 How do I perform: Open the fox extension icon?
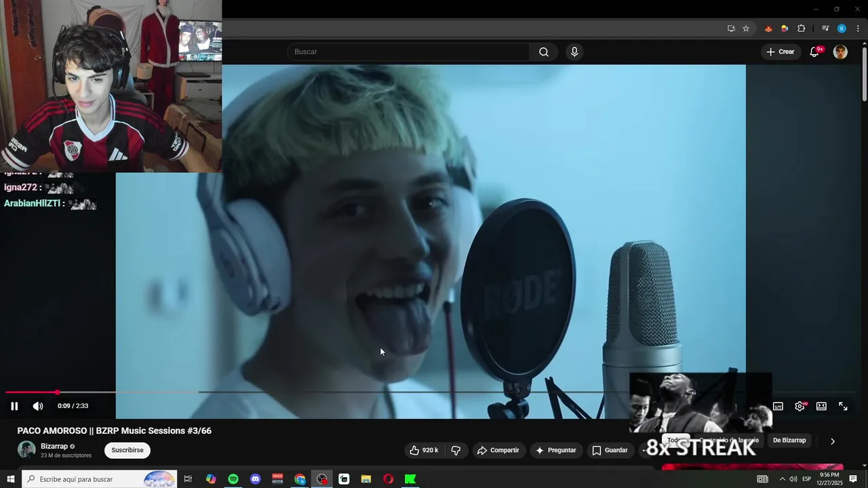click(768, 28)
